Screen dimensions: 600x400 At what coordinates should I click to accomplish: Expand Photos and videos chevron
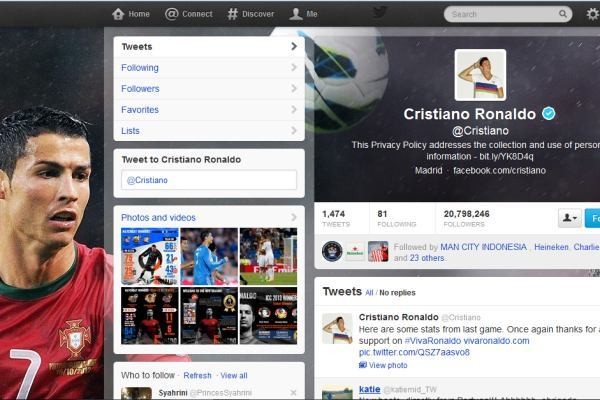point(293,217)
